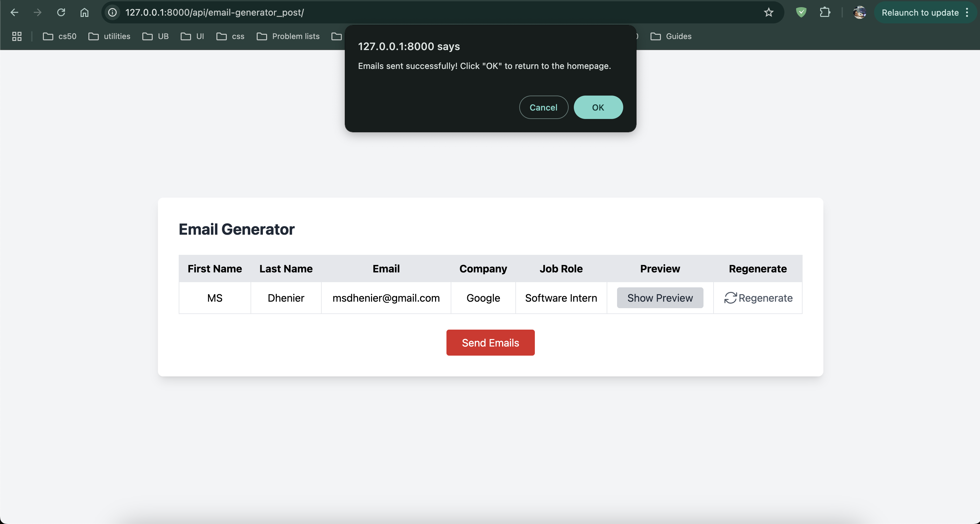Open the extensions puzzle icon
Screen dimensions: 980x524
click(x=824, y=13)
